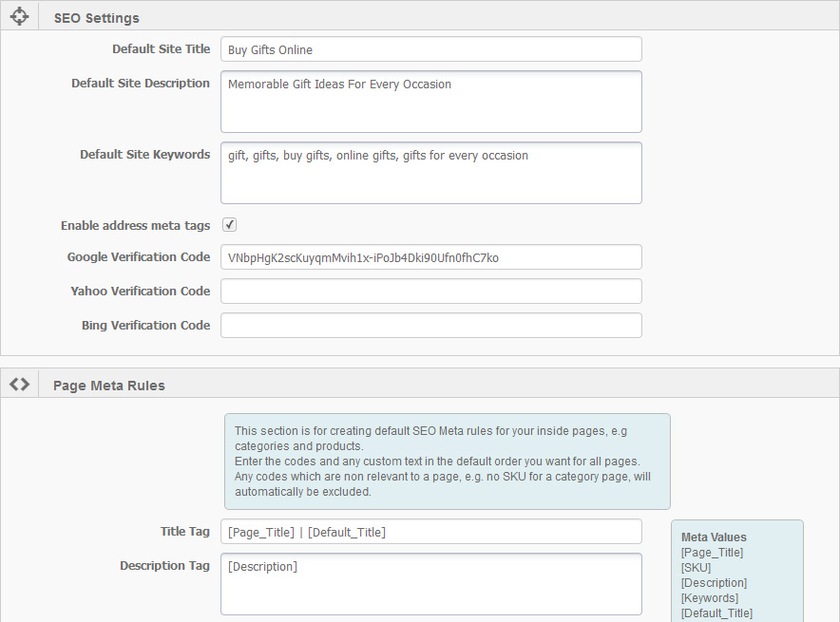Click the [SKU] meta value
The height and width of the screenshot is (622, 840).
point(696,568)
